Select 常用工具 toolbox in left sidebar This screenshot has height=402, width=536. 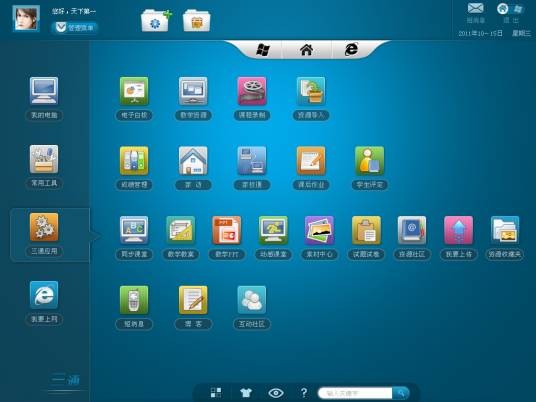[x=44, y=166]
